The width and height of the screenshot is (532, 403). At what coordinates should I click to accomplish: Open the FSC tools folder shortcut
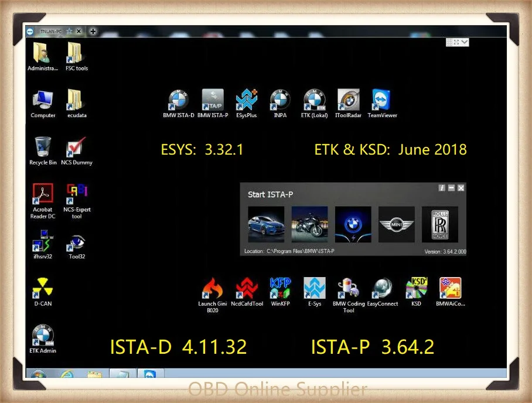(77, 56)
